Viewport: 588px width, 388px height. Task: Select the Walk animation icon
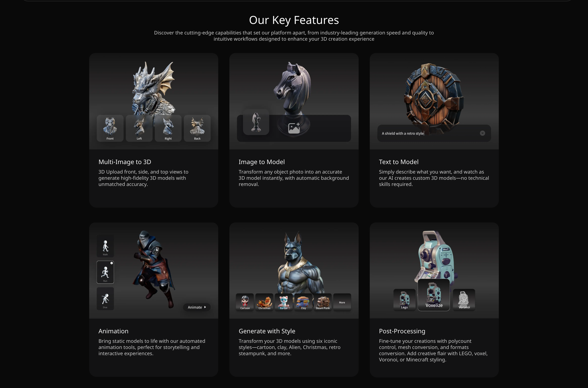point(105,246)
